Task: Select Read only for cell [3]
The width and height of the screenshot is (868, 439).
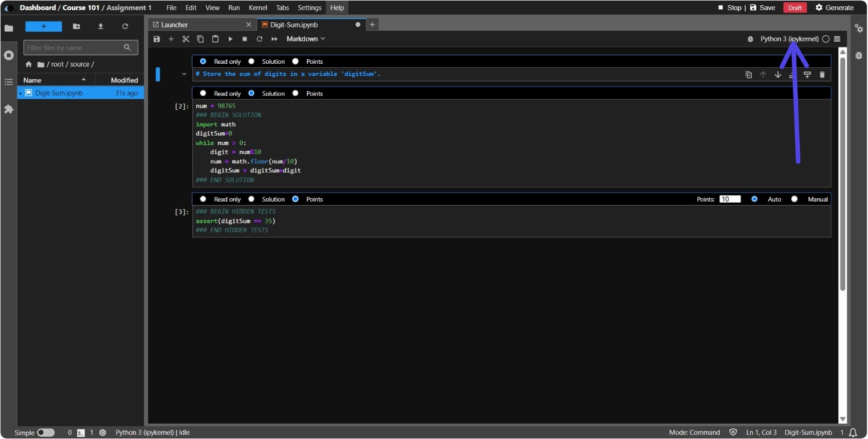Action: 203,199
